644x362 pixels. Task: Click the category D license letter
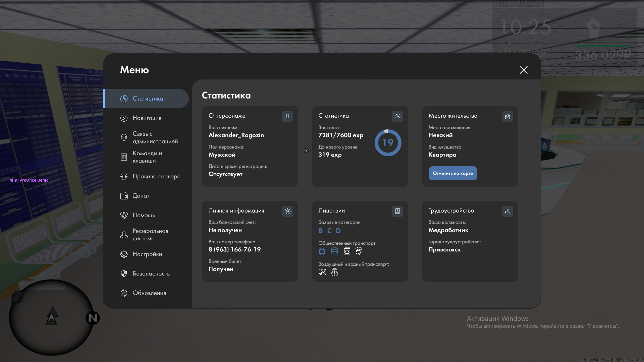pos(338,231)
